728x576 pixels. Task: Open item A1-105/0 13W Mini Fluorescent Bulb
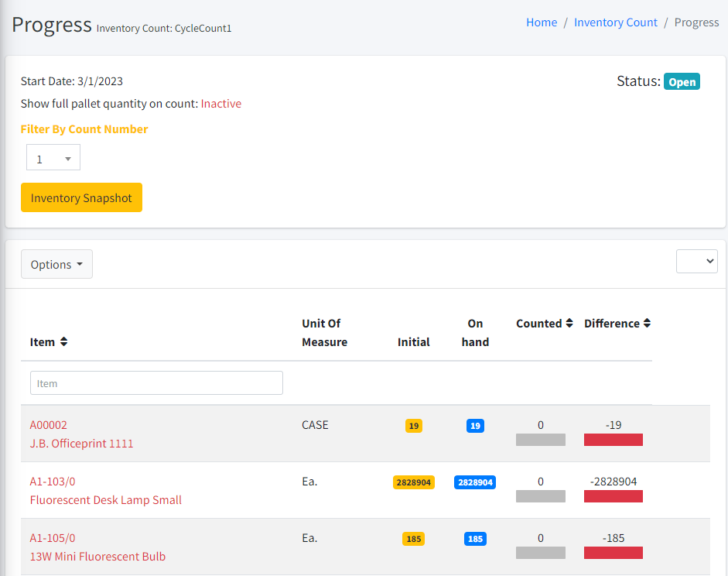pyautogui.click(x=53, y=538)
